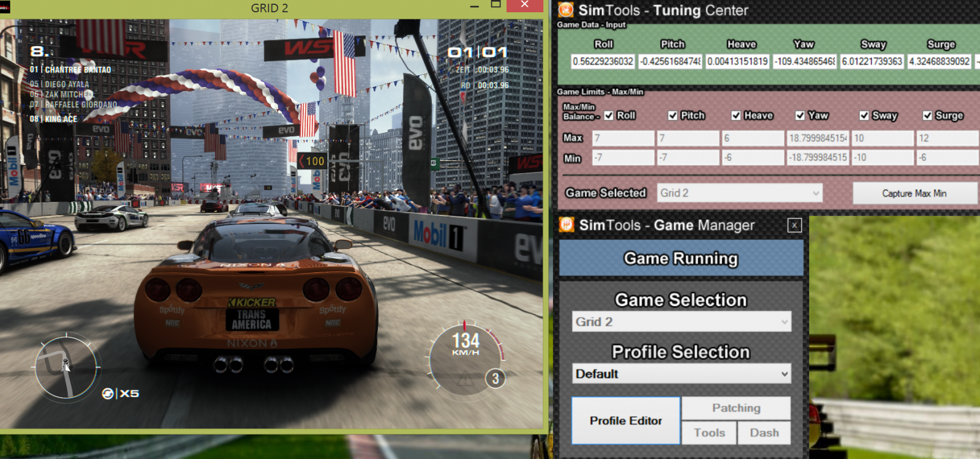This screenshot has height=459, width=980.
Task: Uncheck the Roll Max/Min balance checkbox
Action: [x=609, y=116]
